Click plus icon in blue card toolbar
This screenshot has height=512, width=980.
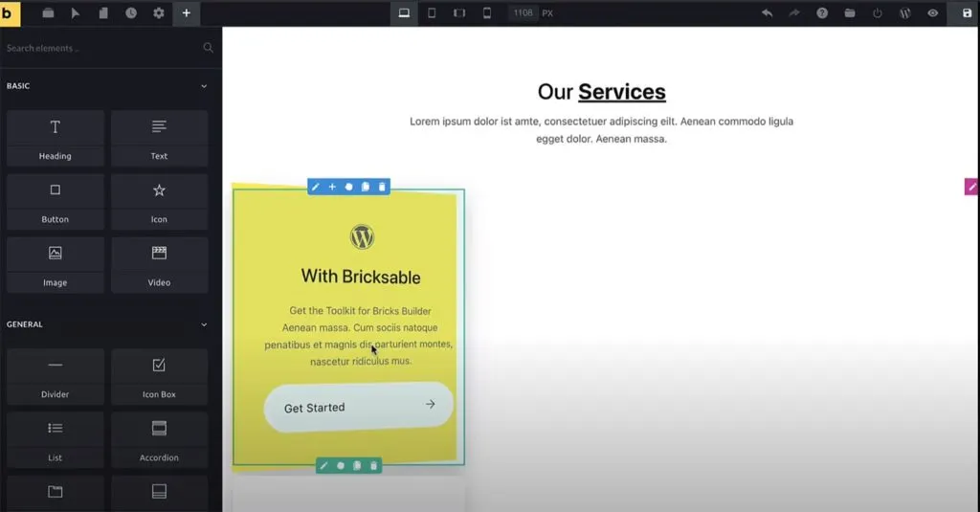click(x=332, y=187)
